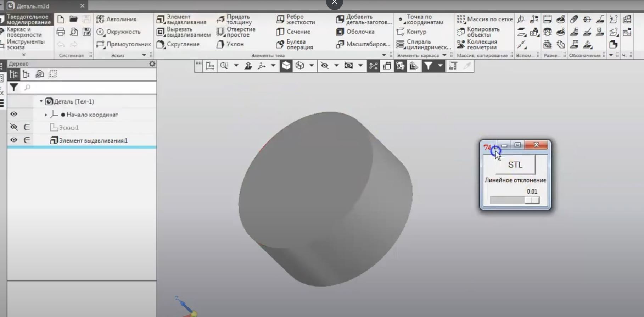Expand the Эскиз panel dropdown arrow
The image size is (644, 317).
click(x=144, y=55)
